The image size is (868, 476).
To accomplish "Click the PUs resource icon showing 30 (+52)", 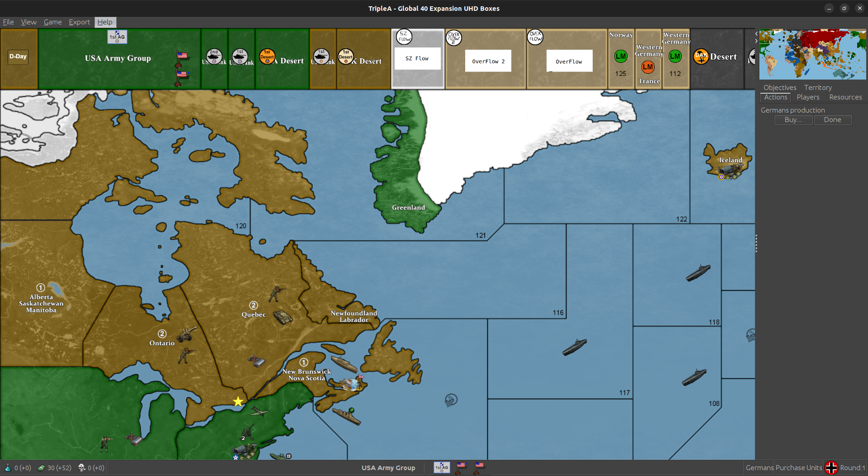I will point(41,468).
